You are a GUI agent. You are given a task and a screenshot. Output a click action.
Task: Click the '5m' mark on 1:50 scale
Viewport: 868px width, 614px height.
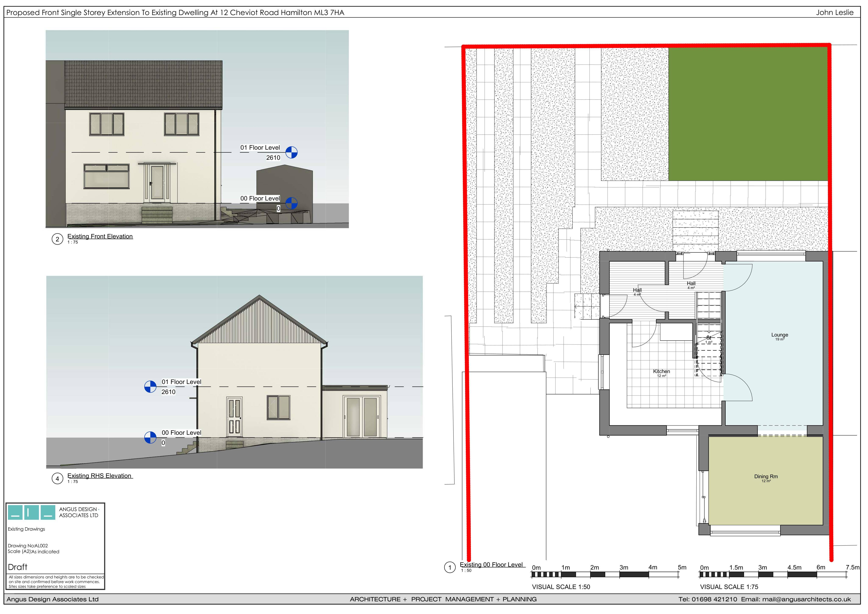point(682,567)
